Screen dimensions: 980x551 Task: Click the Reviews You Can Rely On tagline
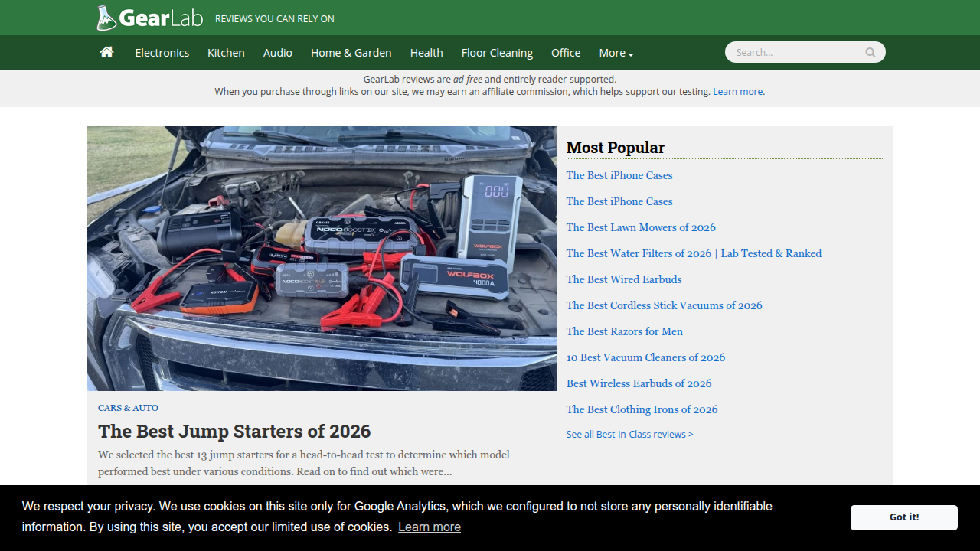[275, 18]
